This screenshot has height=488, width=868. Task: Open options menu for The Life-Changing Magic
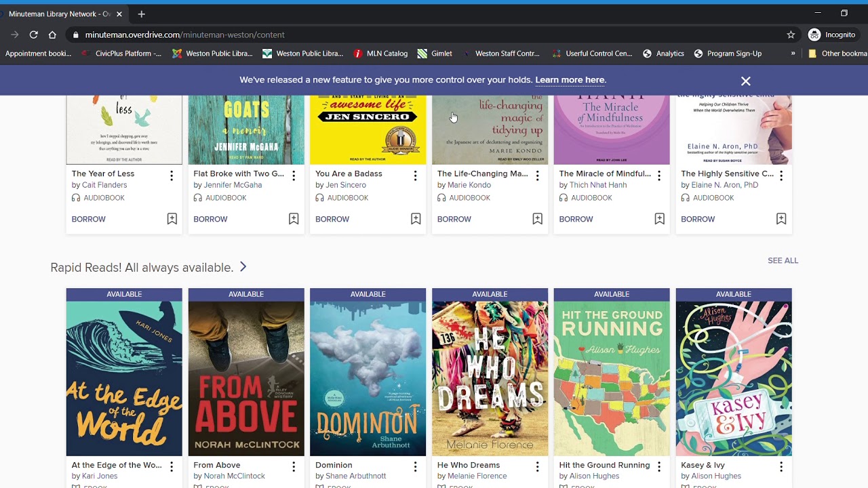tap(537, 176)
